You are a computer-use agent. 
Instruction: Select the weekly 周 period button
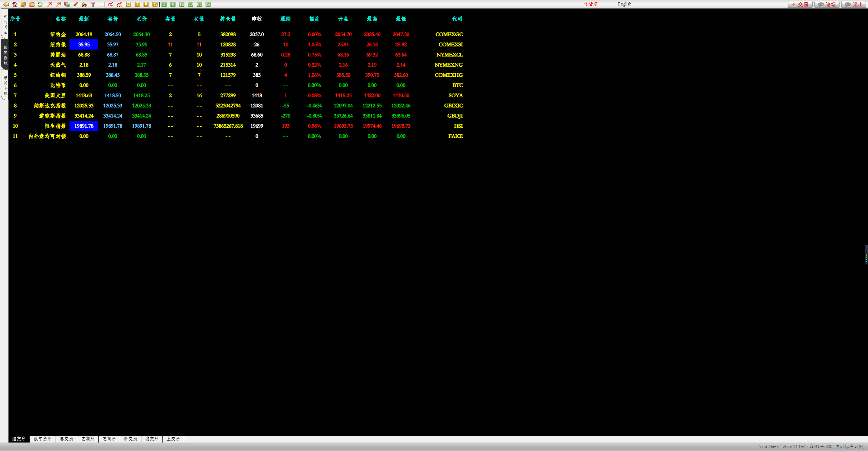(x=137, y=4)
